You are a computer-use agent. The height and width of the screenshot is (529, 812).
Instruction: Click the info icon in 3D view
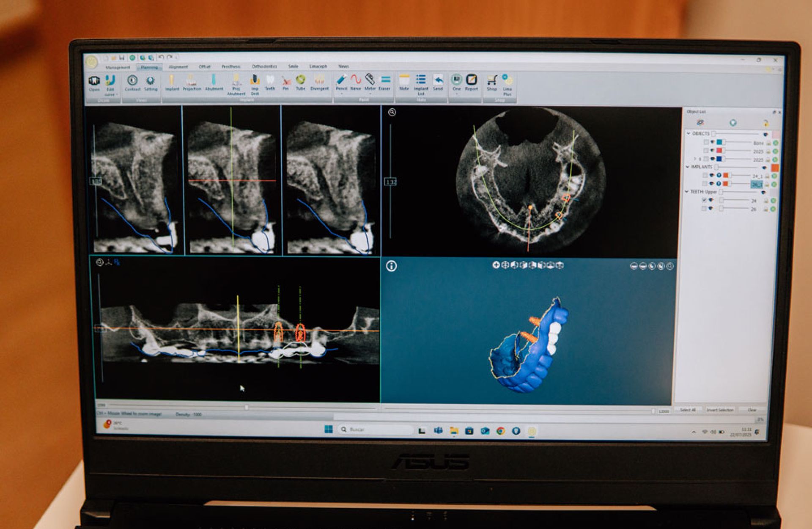(391, 266)
